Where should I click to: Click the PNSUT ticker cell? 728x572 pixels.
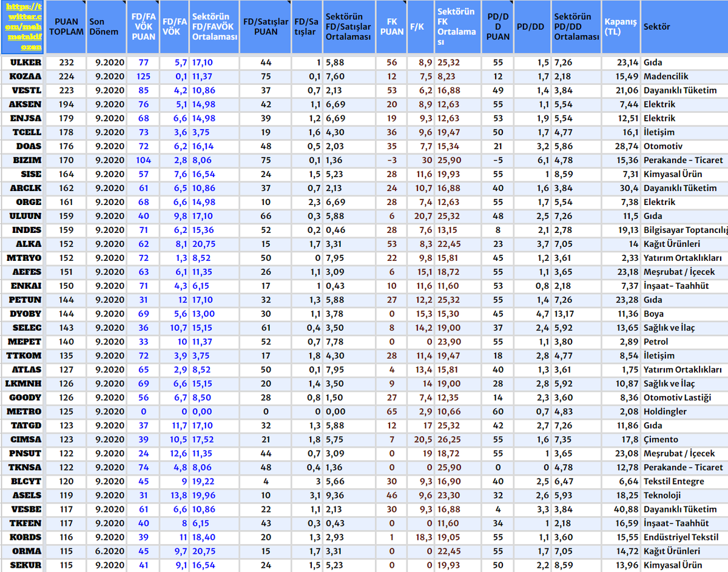[x=23, y=453]
